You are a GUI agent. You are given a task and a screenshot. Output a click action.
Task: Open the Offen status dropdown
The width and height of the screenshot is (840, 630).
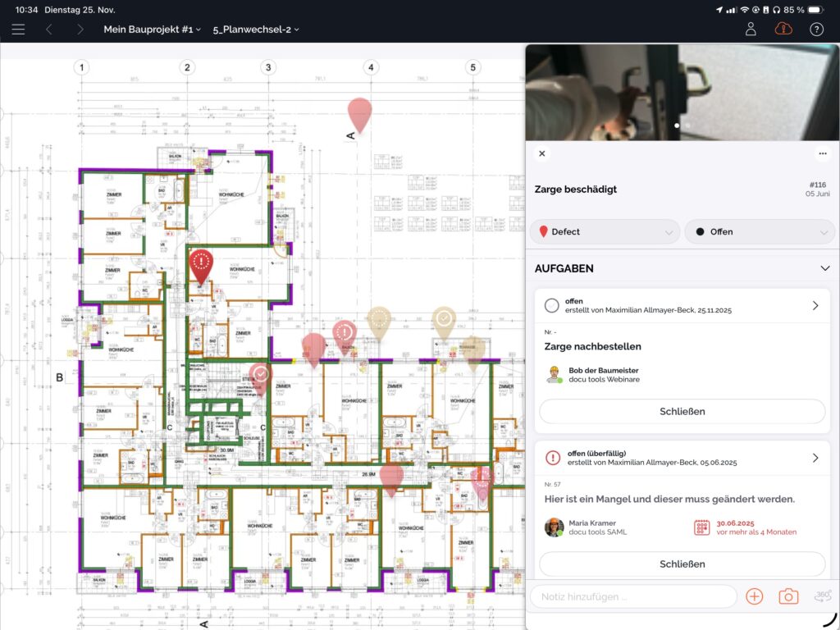759,232
